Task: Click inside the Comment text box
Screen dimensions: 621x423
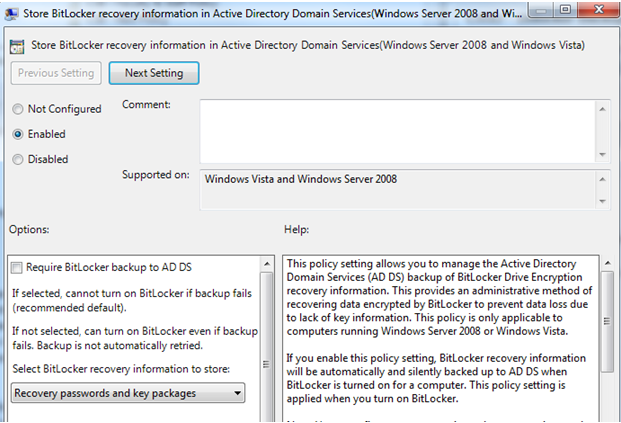Action: 398,131
